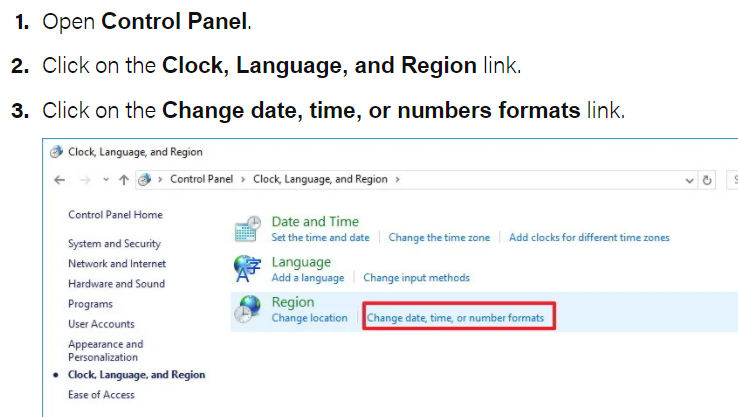Click the Region globe clock icon
This screenshot has width=738, height=417.
(x=247, y=309)
